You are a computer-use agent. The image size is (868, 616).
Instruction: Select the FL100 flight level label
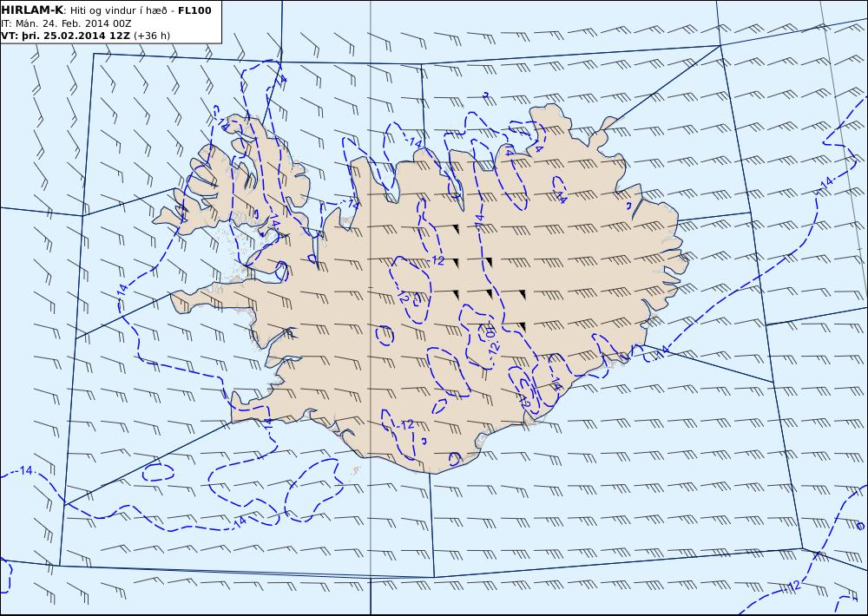click(x=194, y=10)
